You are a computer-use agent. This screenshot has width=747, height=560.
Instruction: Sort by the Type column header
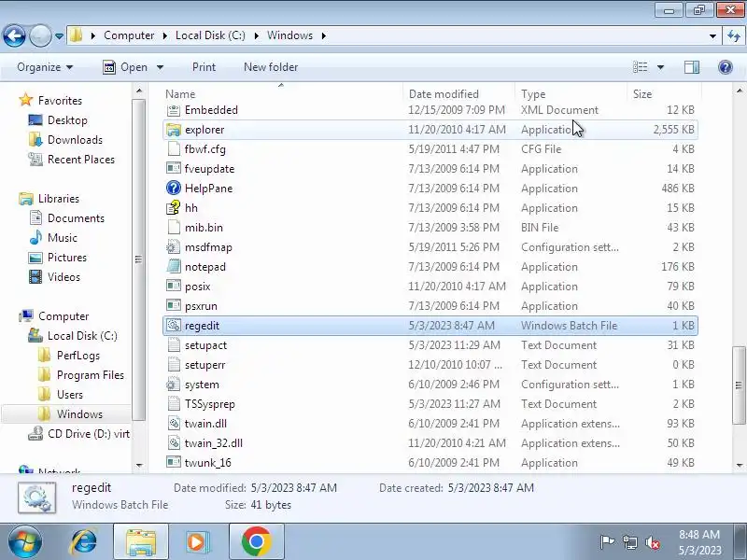point(571,94)
